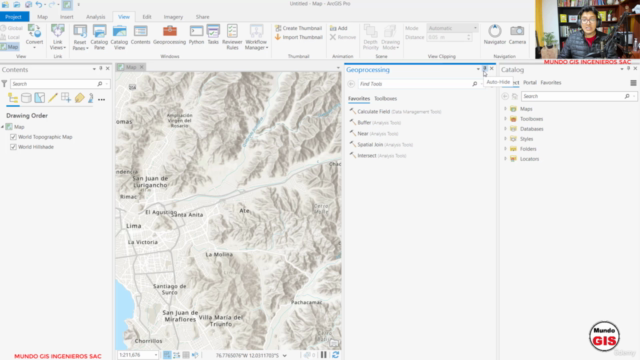Open the Catalog Pane

[x=99, y=37]
